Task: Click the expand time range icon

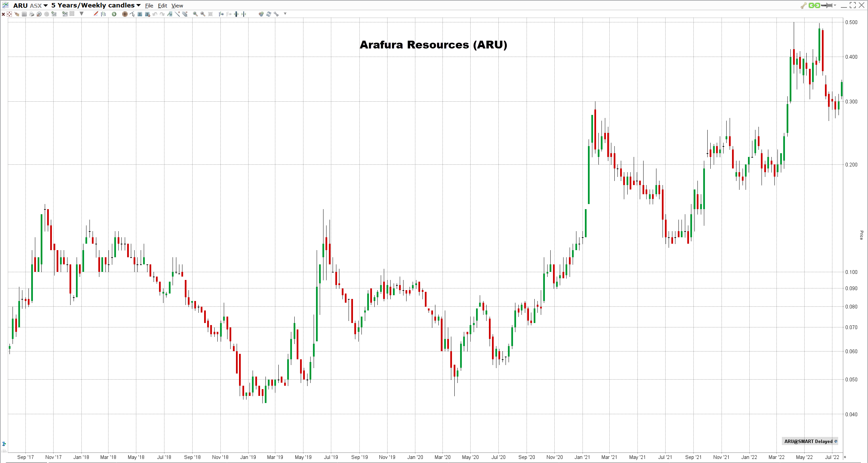Action: pyautogui.click(x=236, y=14)
